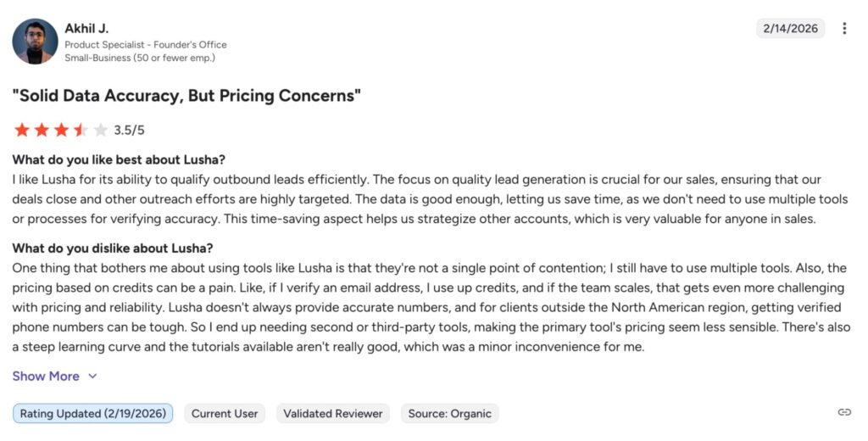Click the first red rating star

click(x=21, y=130)
